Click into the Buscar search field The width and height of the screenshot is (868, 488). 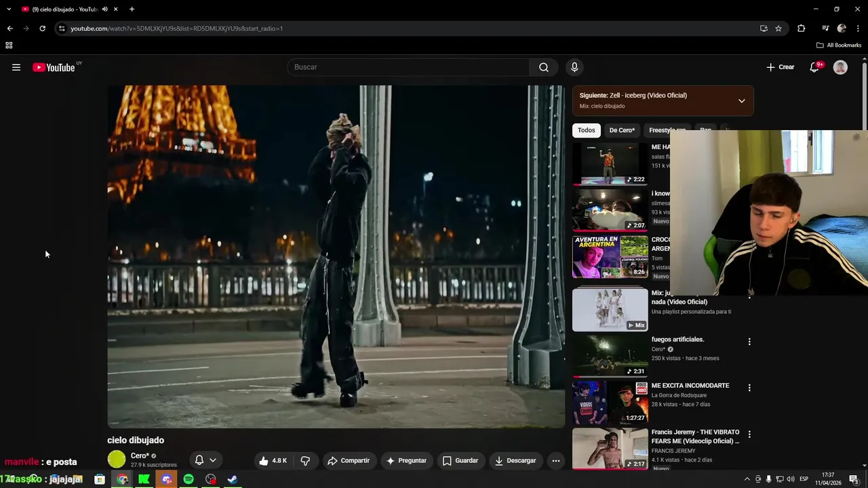click(x=408, y=67)
